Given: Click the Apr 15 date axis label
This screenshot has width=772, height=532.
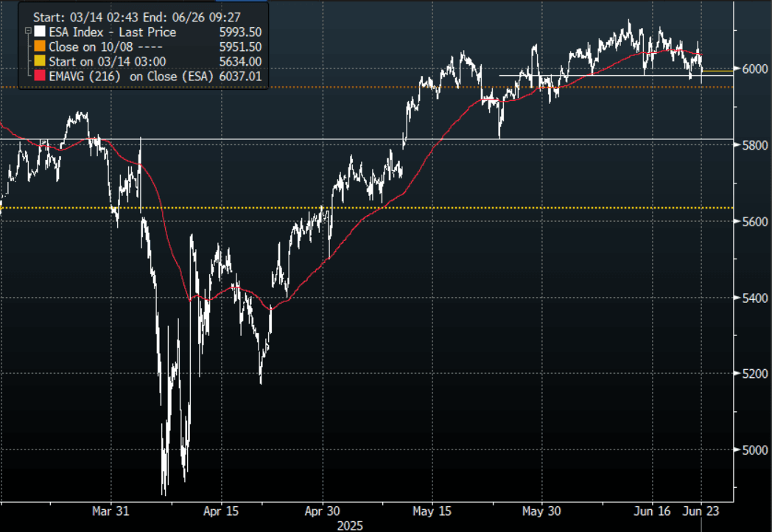Looking at the screenshot, I should [x=221, y=511].
